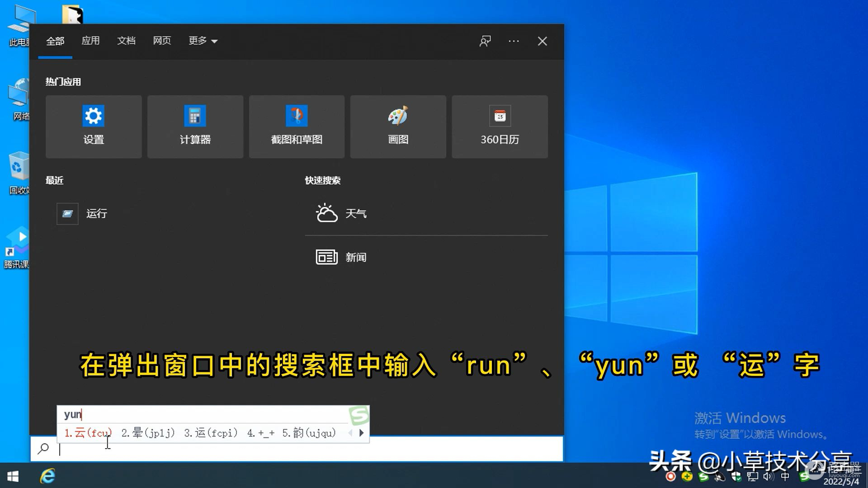The width and height of the screenshot is (868, 488).
Task: Open Windows Security shield tray icon
Action: tap(736, 477)
